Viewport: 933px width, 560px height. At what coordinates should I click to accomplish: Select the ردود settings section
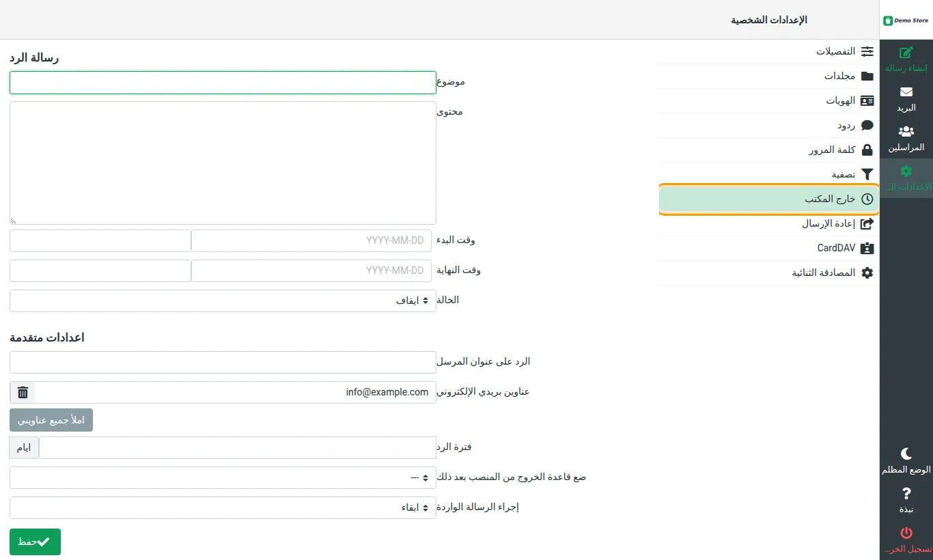[x=768, y=126]
